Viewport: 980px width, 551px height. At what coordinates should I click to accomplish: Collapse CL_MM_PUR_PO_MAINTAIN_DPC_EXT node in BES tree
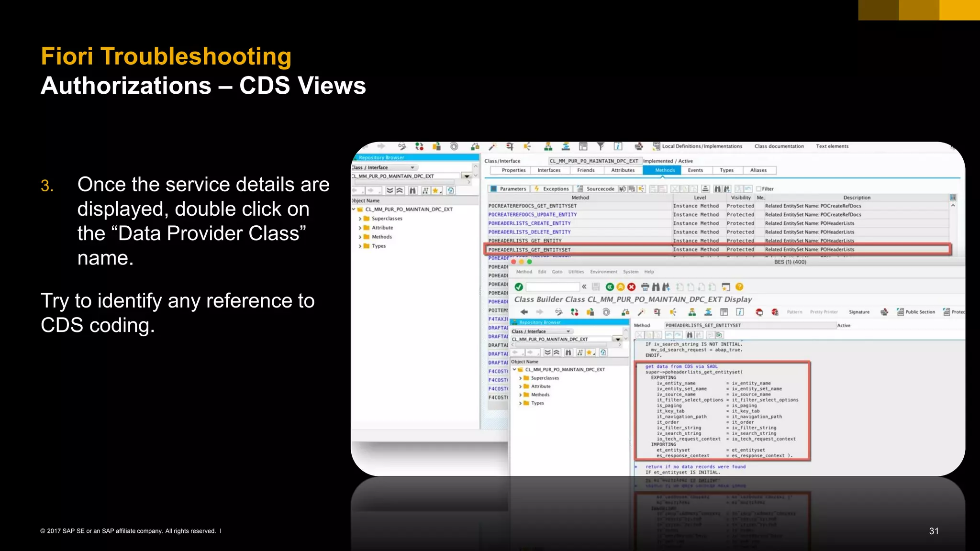[x=514, y=370]
